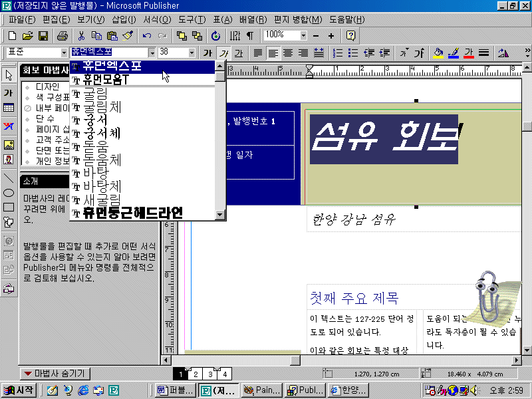Click the Increase Indent icon
Screen dimensions: 532x399
point(384,53)
